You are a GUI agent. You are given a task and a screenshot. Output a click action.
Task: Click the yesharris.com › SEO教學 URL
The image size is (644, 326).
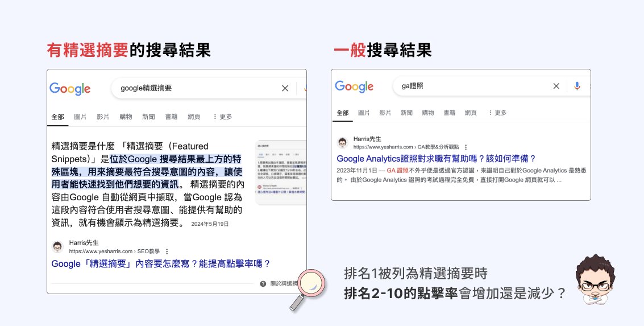pyautogui.click(x=114, y=251)
